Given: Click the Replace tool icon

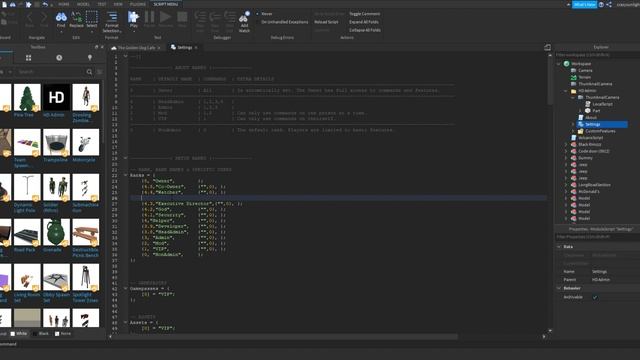Looking at the screenshot, I should [x=76, y=17].
